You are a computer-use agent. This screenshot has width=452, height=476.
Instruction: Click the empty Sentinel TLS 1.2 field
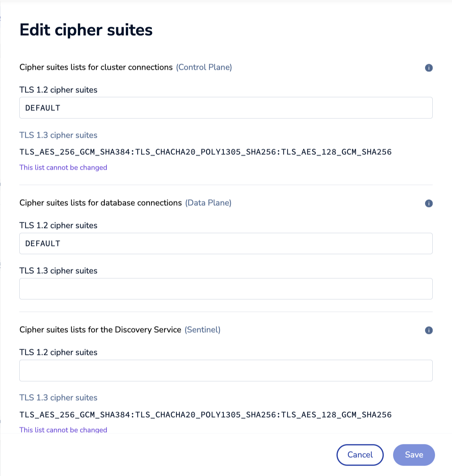pos(226,370)
